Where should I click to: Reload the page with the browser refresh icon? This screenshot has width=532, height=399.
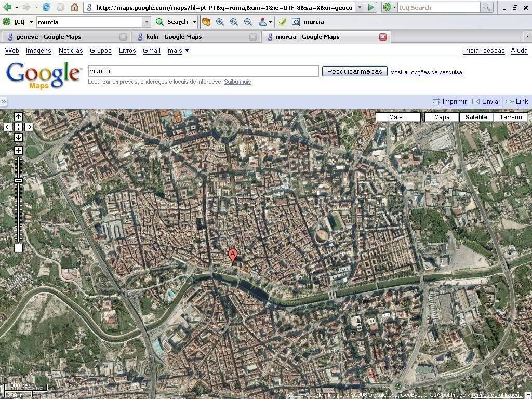point(47,7)
